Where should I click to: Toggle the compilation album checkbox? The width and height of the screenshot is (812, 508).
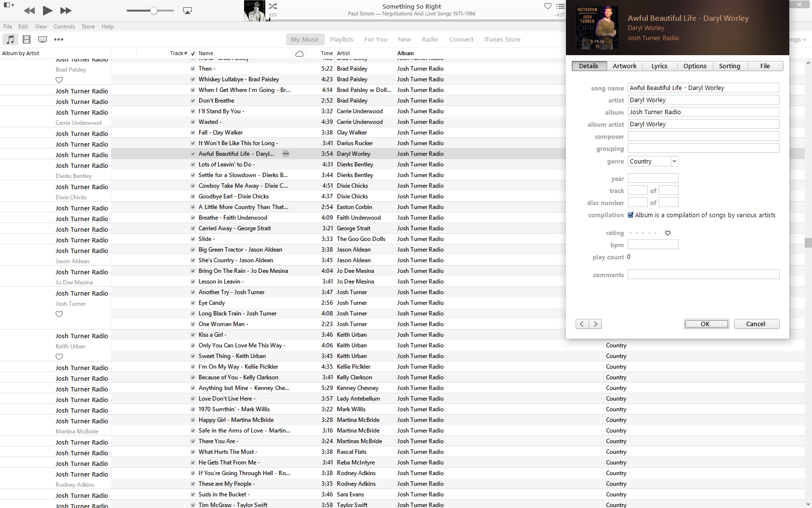click(x=631, y=215)
